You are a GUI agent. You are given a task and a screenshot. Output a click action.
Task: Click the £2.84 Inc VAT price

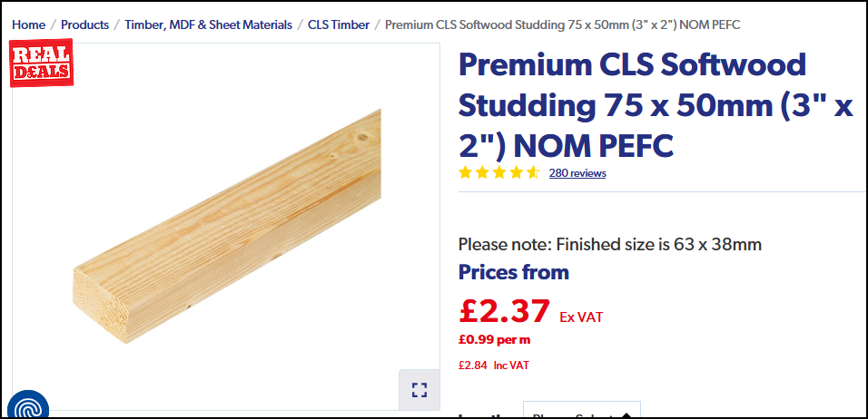[494, 365]
